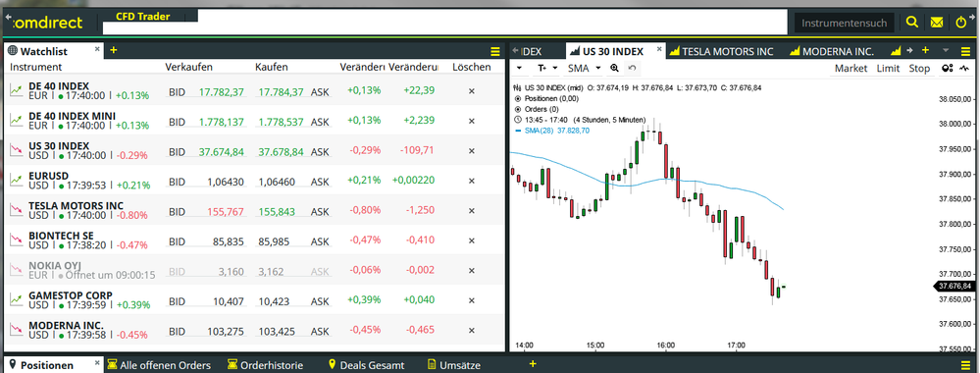This screenshot has width=980, height=373.
Task: Click the Instrumentensuche search field
Action: tap(845, 24)
